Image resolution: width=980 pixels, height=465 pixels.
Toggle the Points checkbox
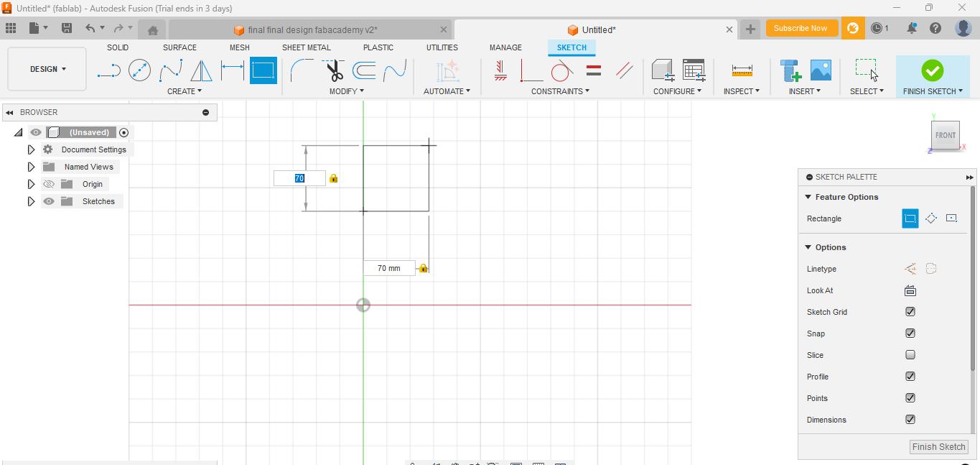click(x=910, y=398)
